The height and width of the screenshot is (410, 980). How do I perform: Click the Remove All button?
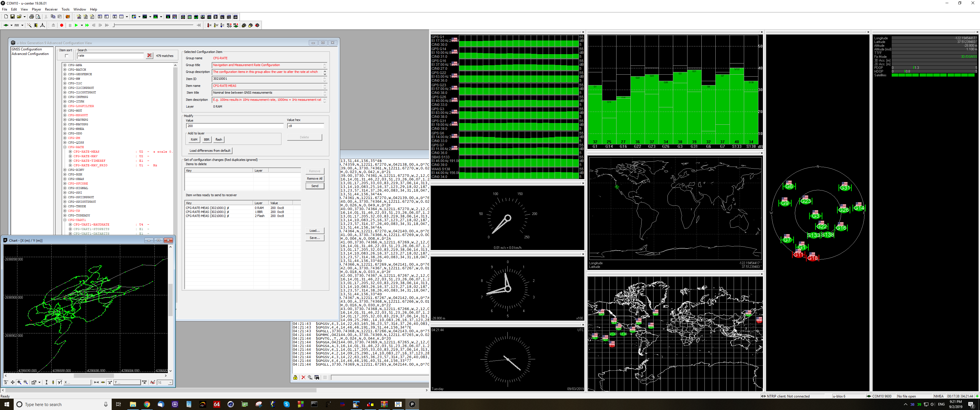tap(315, 178)
